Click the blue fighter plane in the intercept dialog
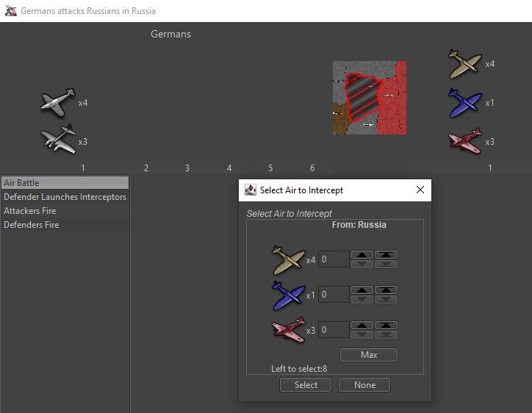Image resolution: width=532 pixels, height=413 pixels. [x=288, y=295]
